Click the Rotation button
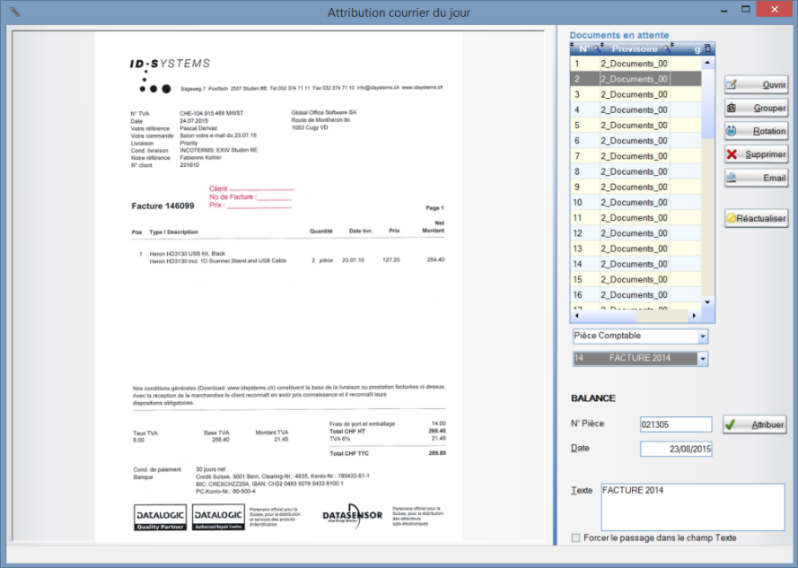Viewport: 798px width, 568px height. point(756,131)
